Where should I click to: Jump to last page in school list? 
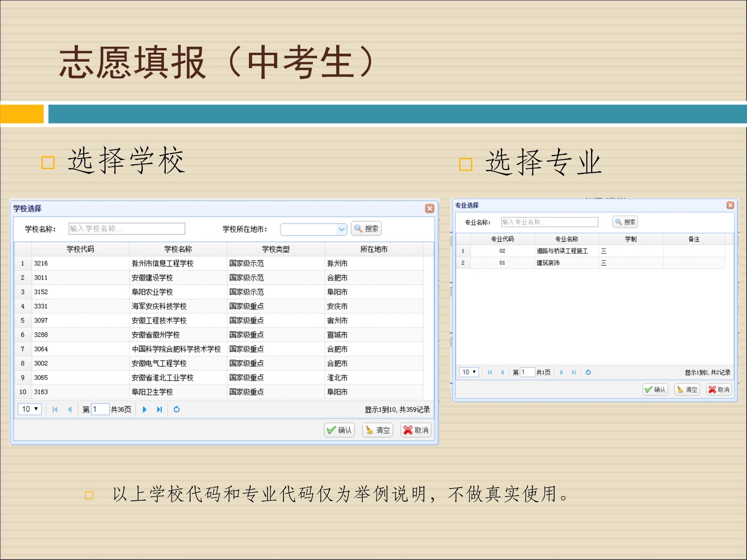pos(159,409)
